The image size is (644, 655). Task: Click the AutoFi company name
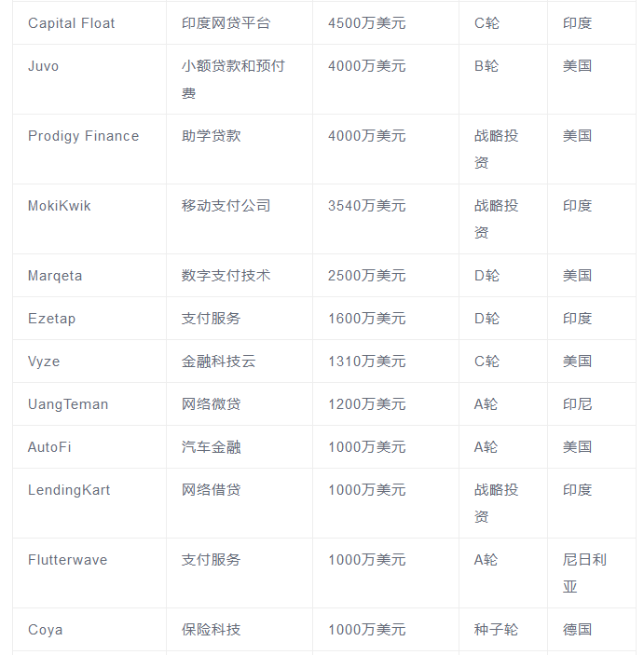(49, 447)
